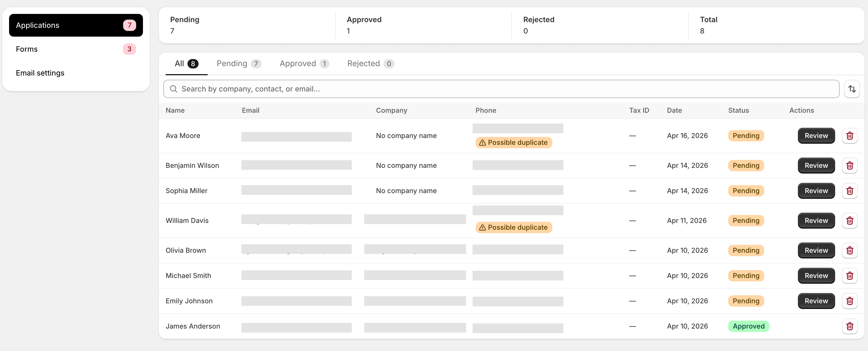
Task: Click the Pending status badge for Ava Moore
Action: point(746,136)
